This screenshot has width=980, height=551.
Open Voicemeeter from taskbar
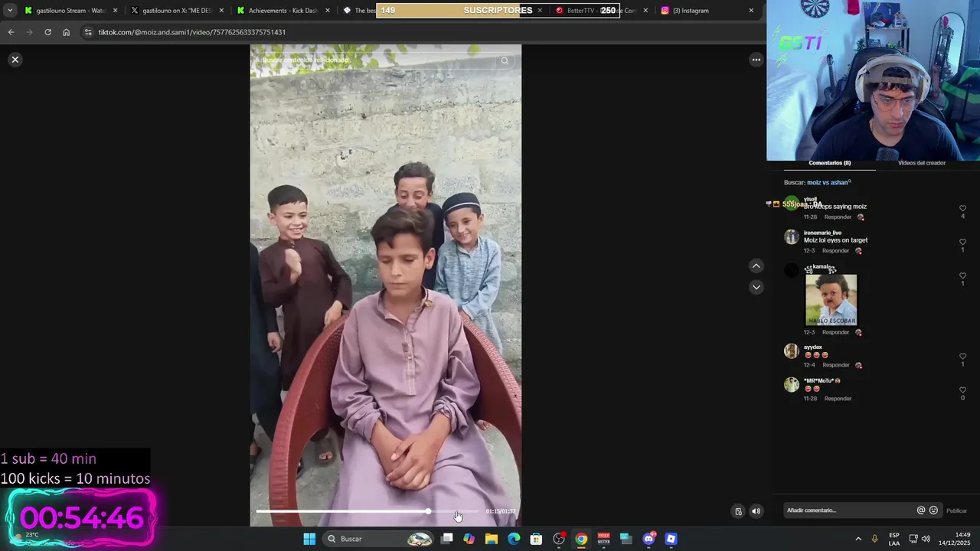[x=603, y=539]
